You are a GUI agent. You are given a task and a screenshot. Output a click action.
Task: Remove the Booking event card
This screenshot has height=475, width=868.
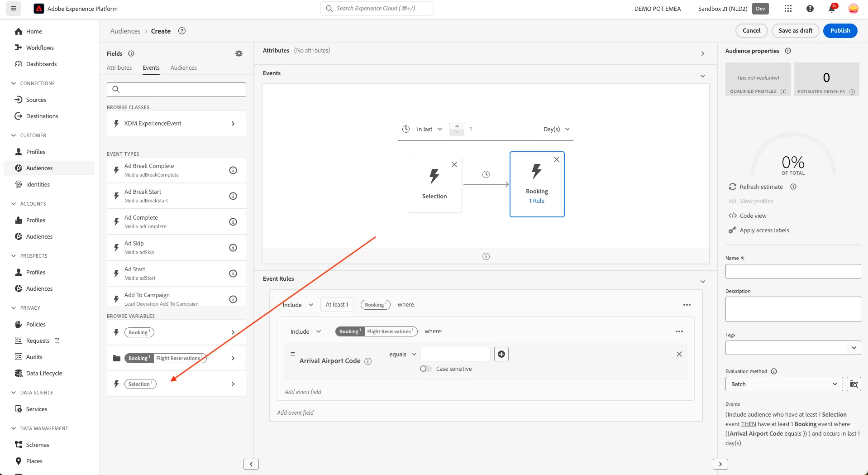(557, 159)
